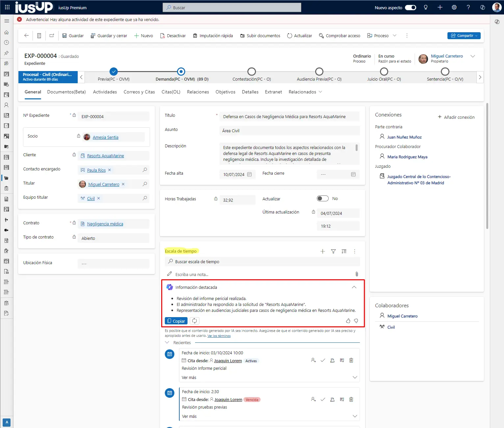This screenshot has width=504, height=428.
Task: Open the Resorts AquaMarine client link
Action: tap(105, 156)
